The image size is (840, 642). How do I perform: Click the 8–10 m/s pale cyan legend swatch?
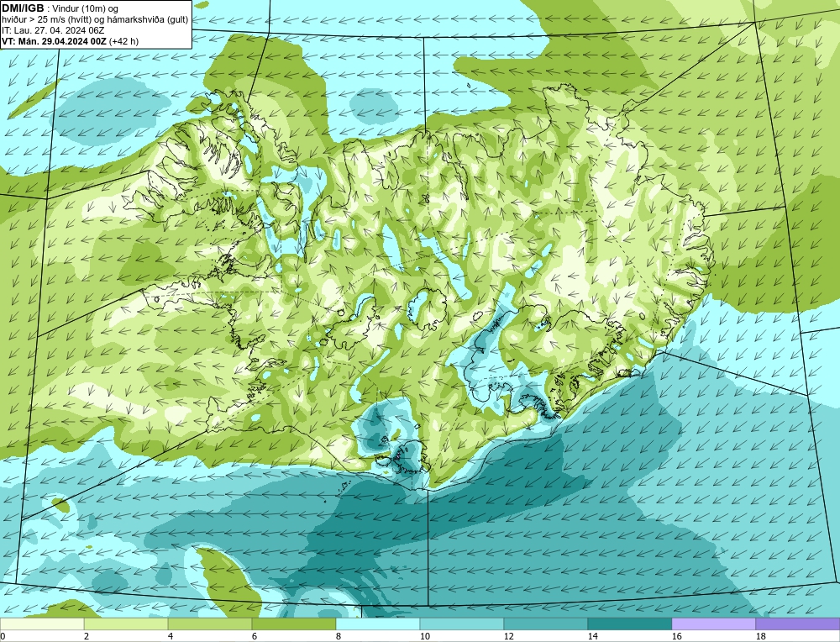click(x=378, y=624)
